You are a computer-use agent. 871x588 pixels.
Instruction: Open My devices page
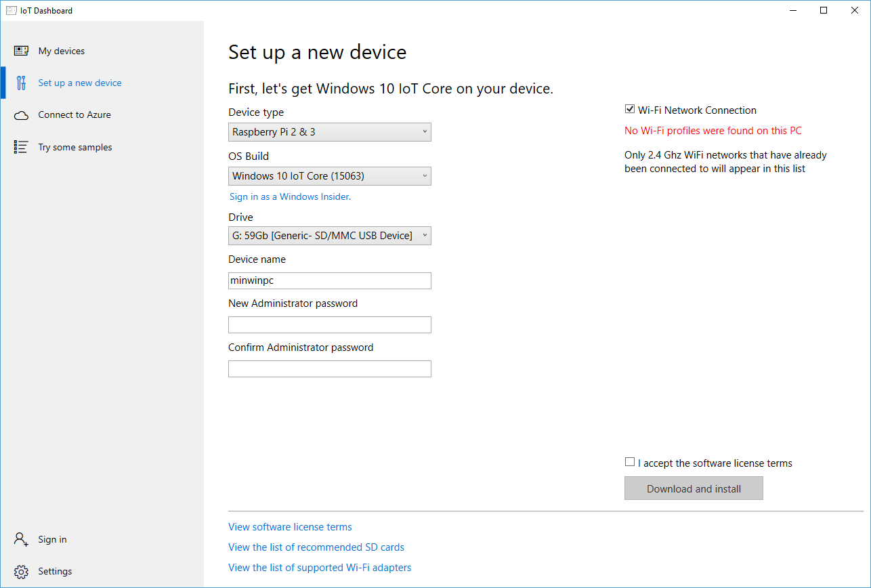[62, 51]
